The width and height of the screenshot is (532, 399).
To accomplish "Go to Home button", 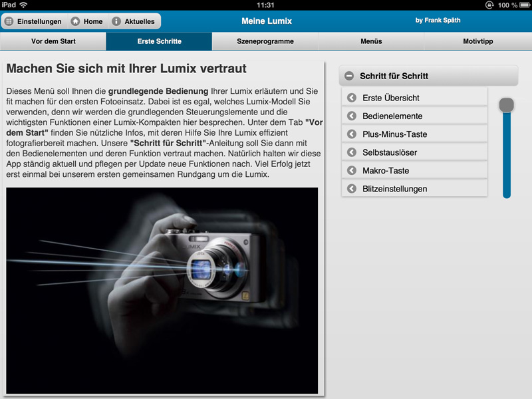I will (x=88, y=21).
